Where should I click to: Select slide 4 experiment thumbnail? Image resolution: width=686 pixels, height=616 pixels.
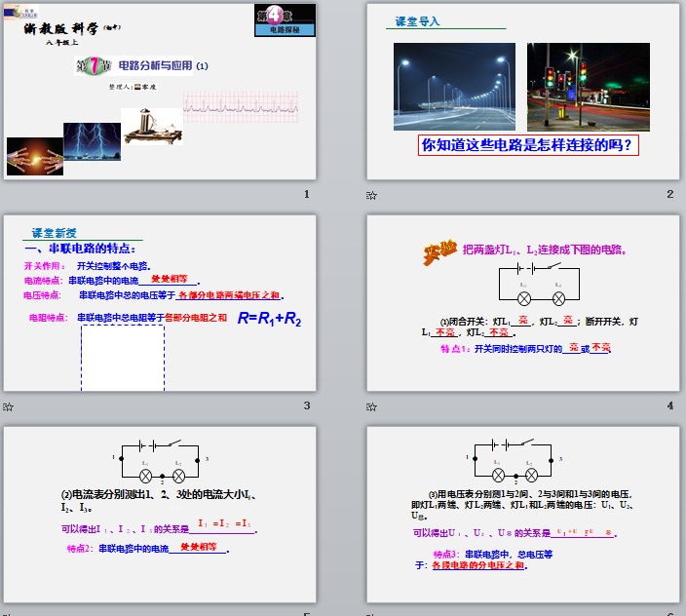522,303
